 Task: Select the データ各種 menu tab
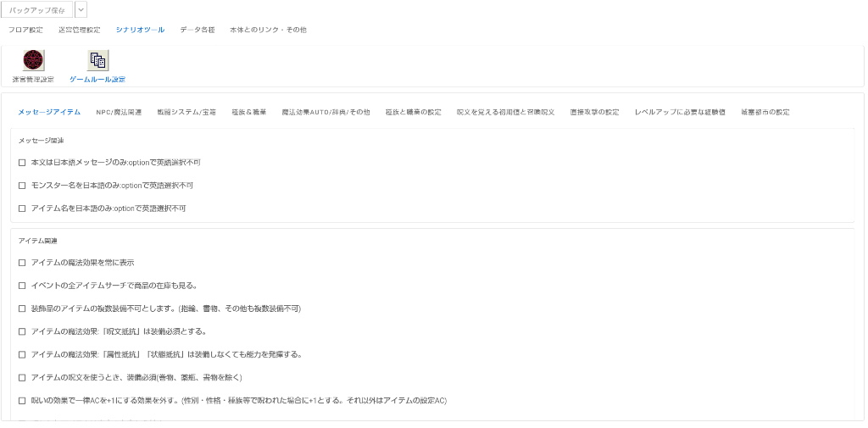click(197, 30)
